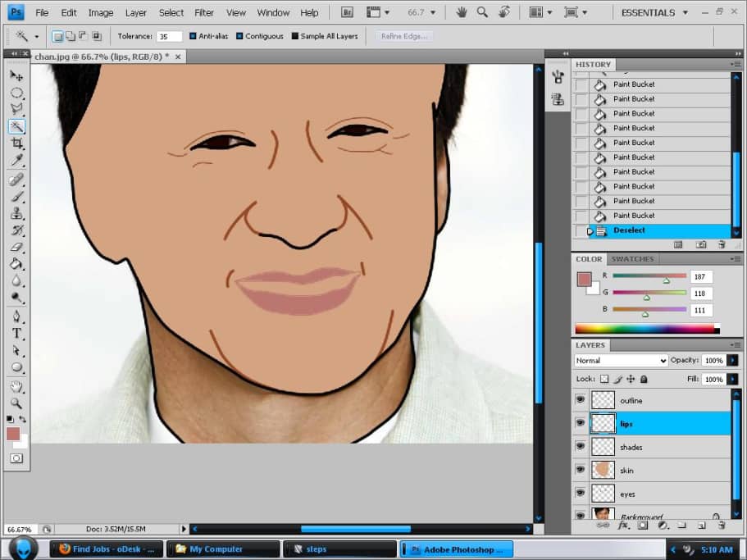Select the Type tool
Image resolution: width=747 pixels, height=560 pixels.
(16, 333)
